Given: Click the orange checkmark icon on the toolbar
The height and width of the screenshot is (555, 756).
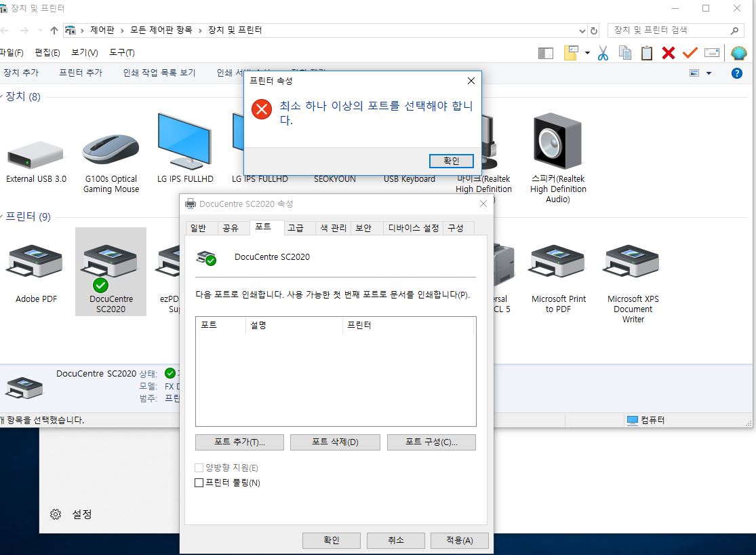Looking at the screenshot, I should tap(690, 52).
